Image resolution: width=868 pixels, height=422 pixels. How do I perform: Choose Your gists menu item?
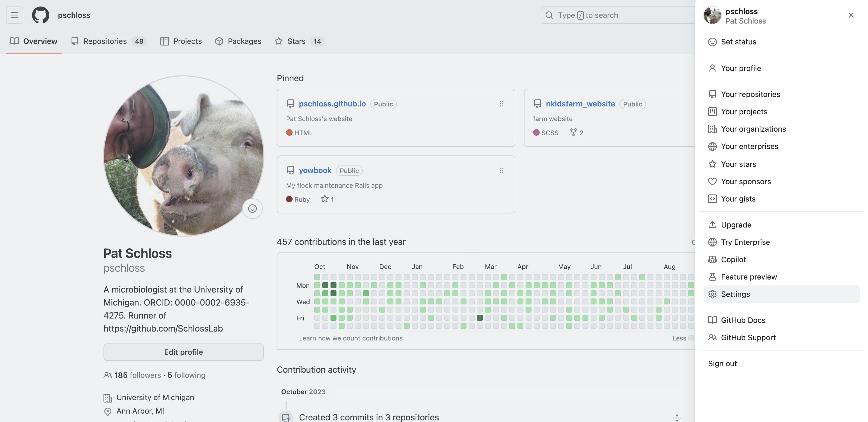[x=738, y=199]
